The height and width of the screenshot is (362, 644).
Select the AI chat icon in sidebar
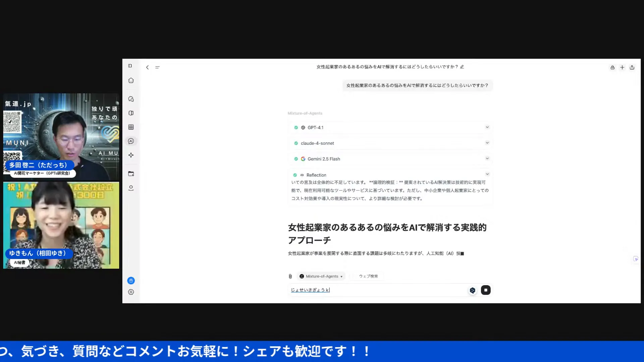coord(131,141)
